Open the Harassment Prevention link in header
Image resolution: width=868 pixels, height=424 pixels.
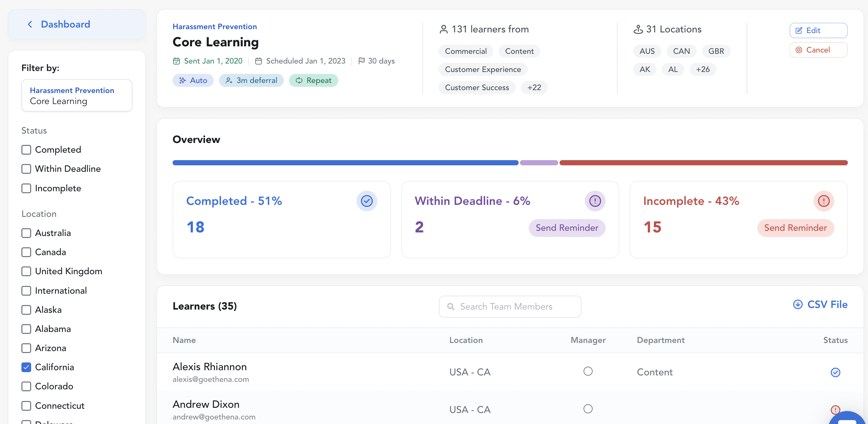tap(215, 27)
